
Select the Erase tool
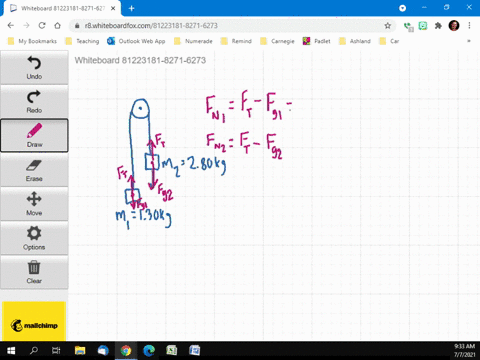click(x=34, y=170)
